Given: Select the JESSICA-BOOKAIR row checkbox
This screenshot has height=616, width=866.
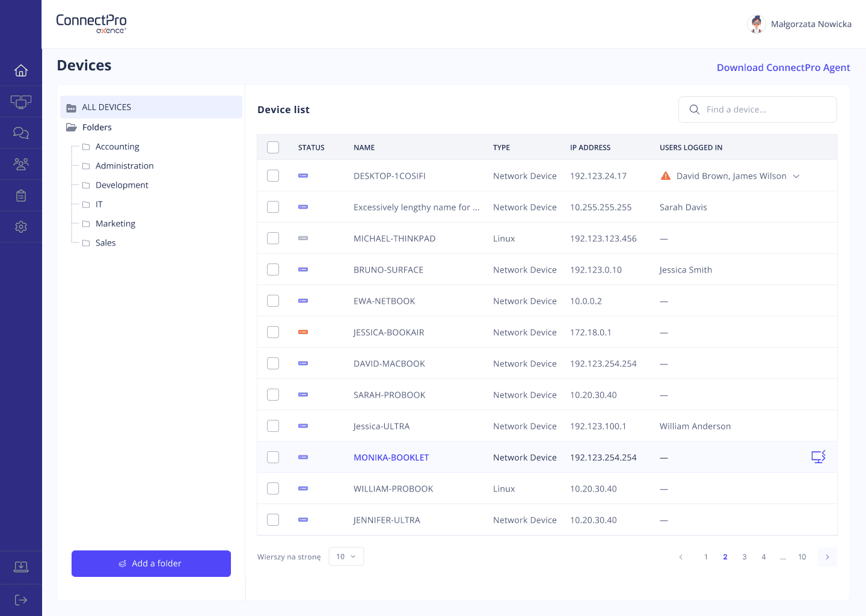Looking at the screenshot, I should pyautogui.click(x=273, y=332).
